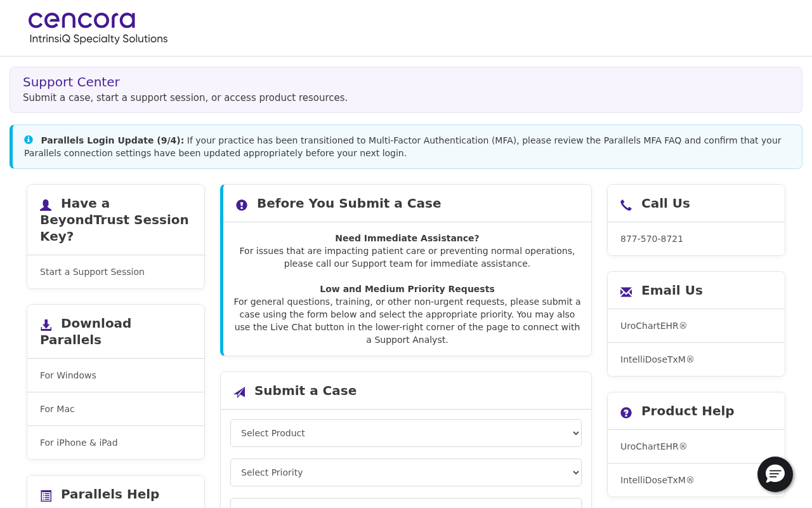The width and height of the screenshot is (812, 508).
Task: Click the phone icon beside Call Us
Action: pyautogui.click(x=626, y=204)
